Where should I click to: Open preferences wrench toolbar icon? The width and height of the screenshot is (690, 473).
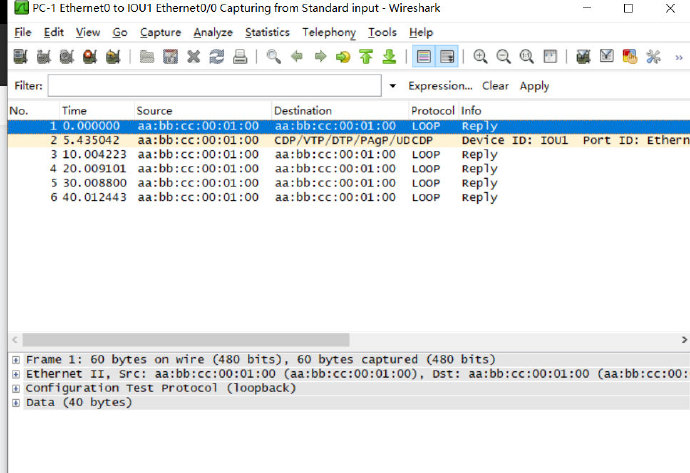pyautogui.click(x=653, y=57)
